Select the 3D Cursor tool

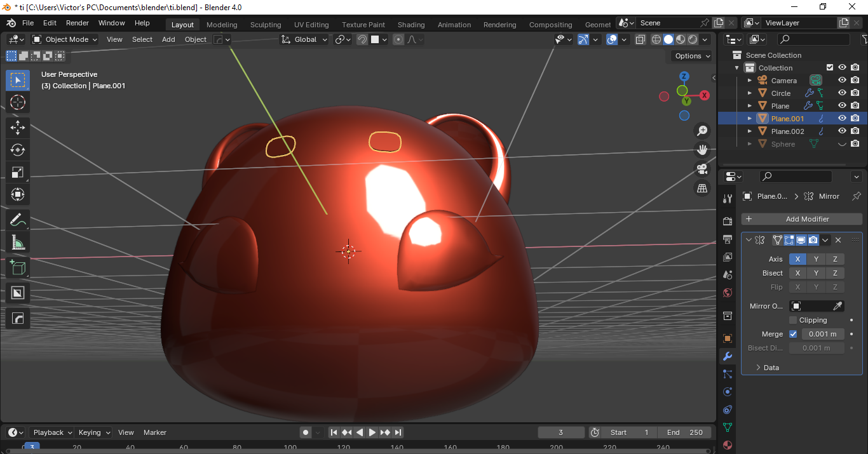point(18,102)
